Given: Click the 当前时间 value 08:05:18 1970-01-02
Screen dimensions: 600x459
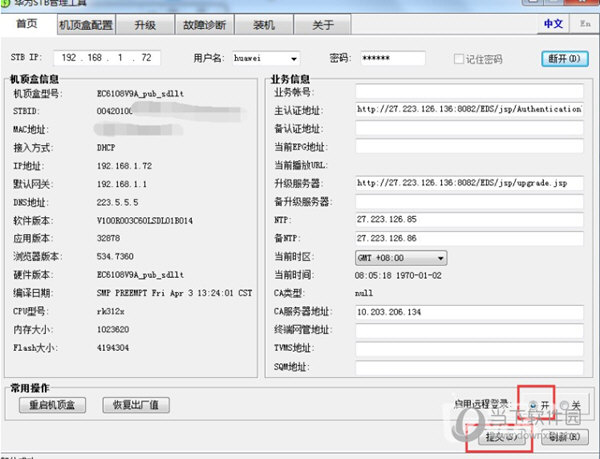Looking at the screenshot, I should (x=398, y=276).
